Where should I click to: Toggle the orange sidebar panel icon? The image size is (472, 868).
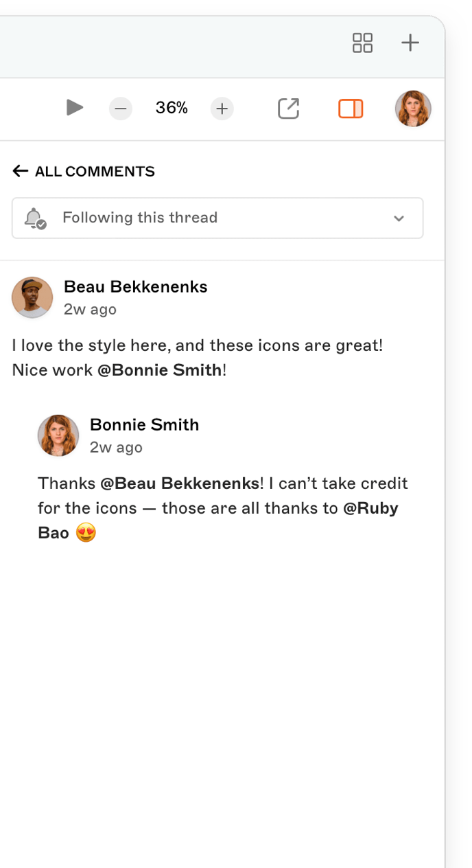[351, 108]
